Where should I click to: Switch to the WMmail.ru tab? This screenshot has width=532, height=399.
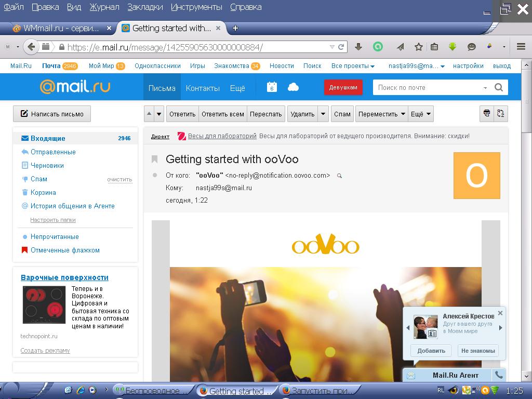tap(60, 28)
